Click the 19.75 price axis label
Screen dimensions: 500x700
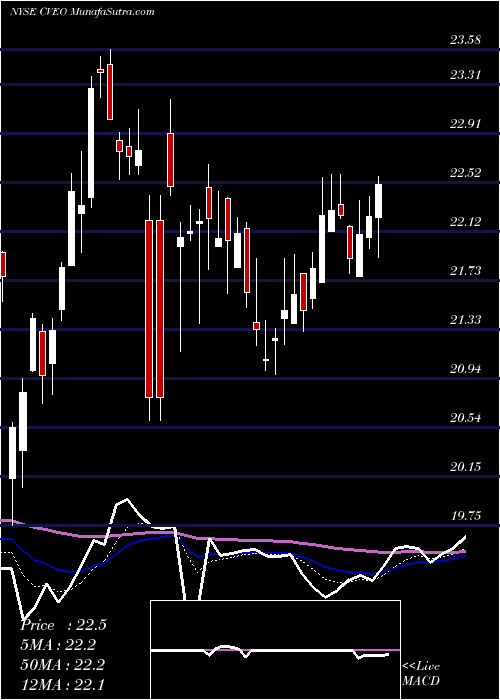click(465, 516)
